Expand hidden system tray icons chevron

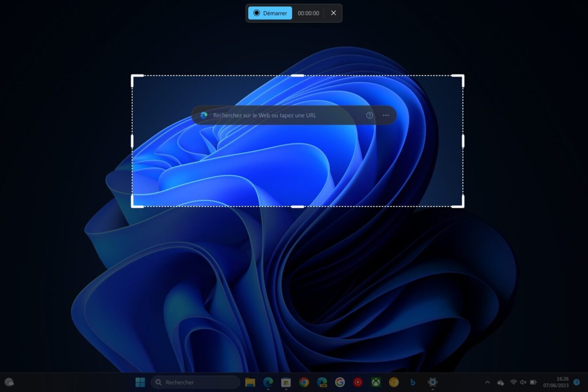pos(487,382)
